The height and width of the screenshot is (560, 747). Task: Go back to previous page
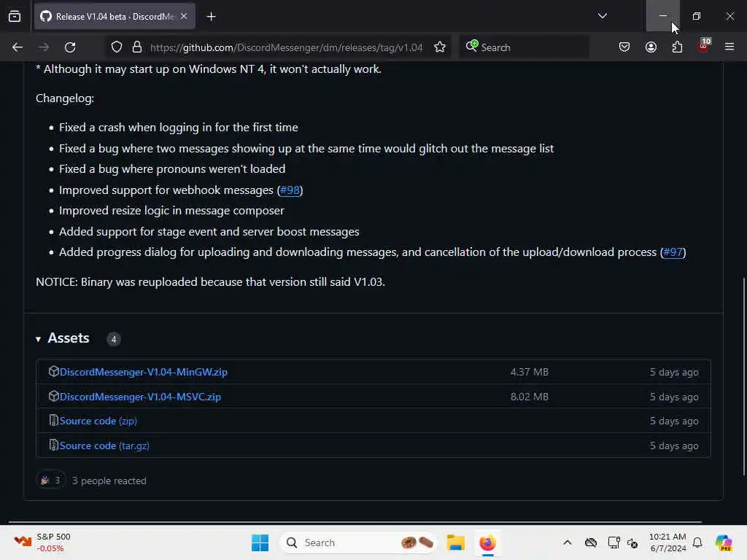[x=18, y=47]
